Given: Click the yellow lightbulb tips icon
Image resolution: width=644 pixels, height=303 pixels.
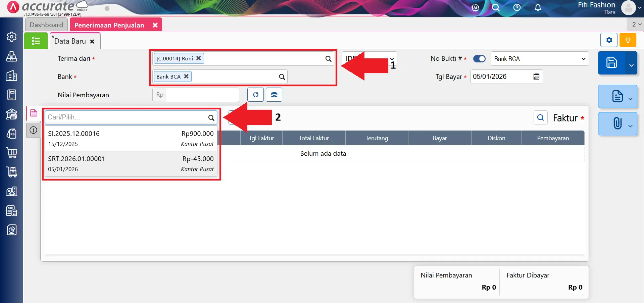Looking at the screenshot, I should [628, 40].
